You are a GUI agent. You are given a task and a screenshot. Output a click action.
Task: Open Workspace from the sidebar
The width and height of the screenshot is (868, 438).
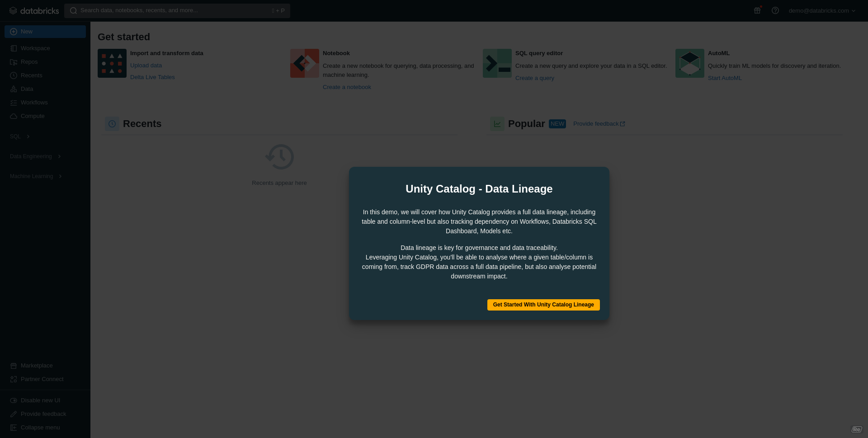tap(35, 48)
